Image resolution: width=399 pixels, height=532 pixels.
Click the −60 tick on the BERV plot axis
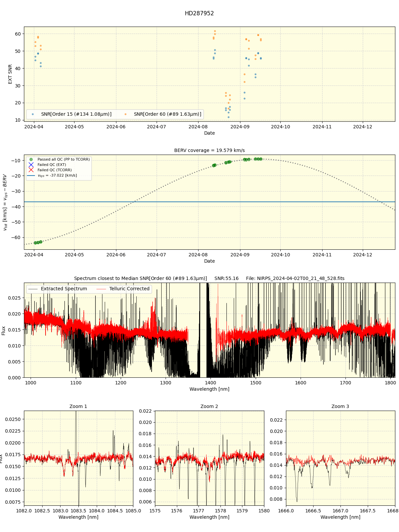coord(16,237)
